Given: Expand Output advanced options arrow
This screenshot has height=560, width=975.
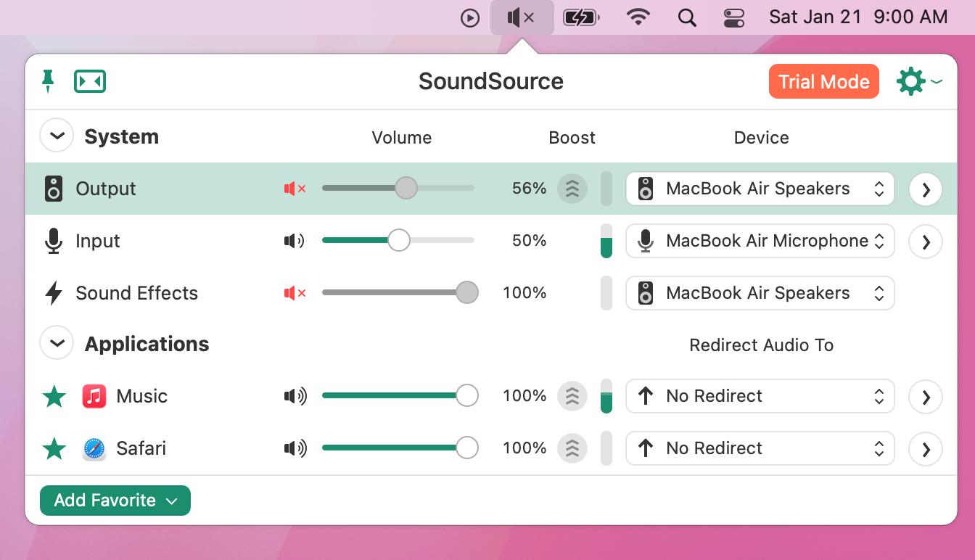Looking at the screenshot, I should pos(926,189).
